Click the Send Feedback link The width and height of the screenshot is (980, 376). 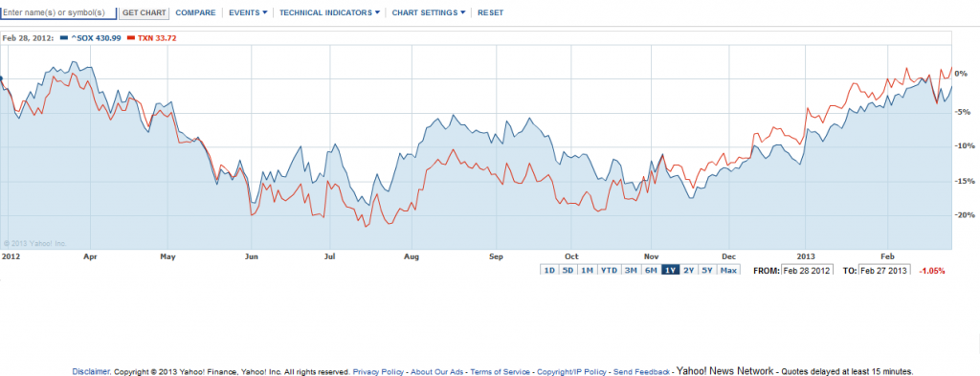coord(642,371)
